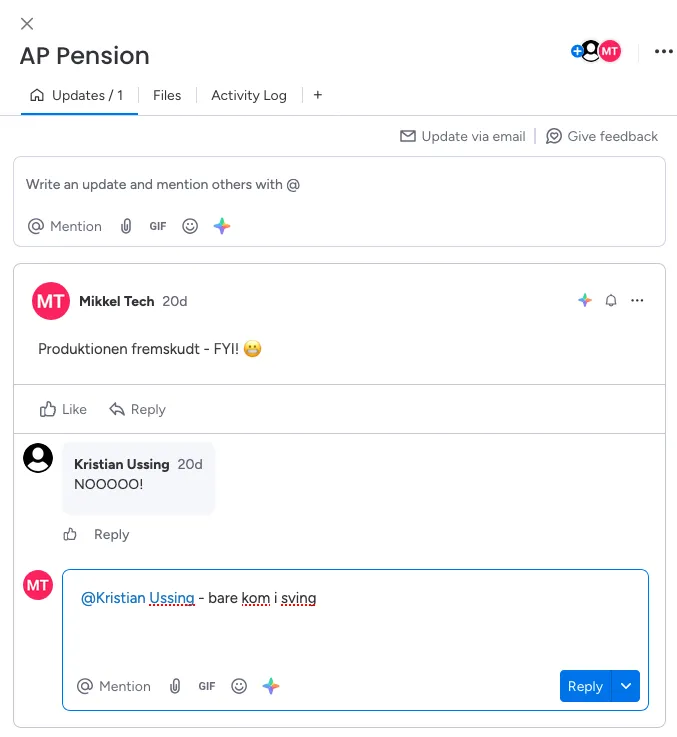Attach file in the top update box
Viewport: 677px width, 737px height.
[126, 226]
